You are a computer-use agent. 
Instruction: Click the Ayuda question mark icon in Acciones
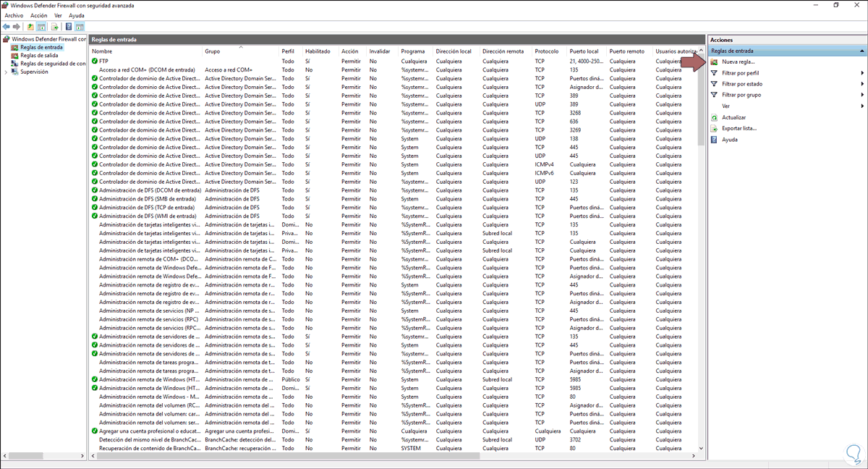click(x=714, y=140)
